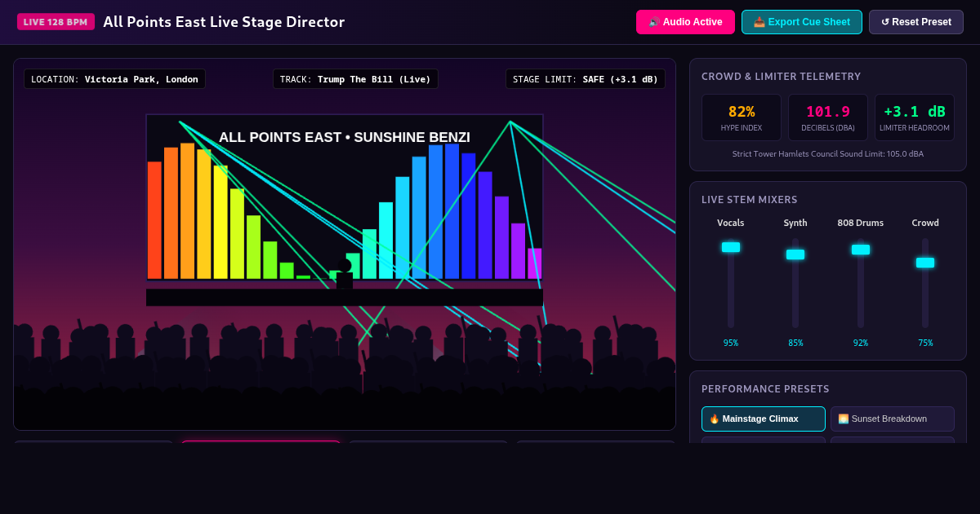The height and width of the screenshot is (514, 980).
Task: Adjust the Synth stem slider
Action: click(x=795, y=283)
